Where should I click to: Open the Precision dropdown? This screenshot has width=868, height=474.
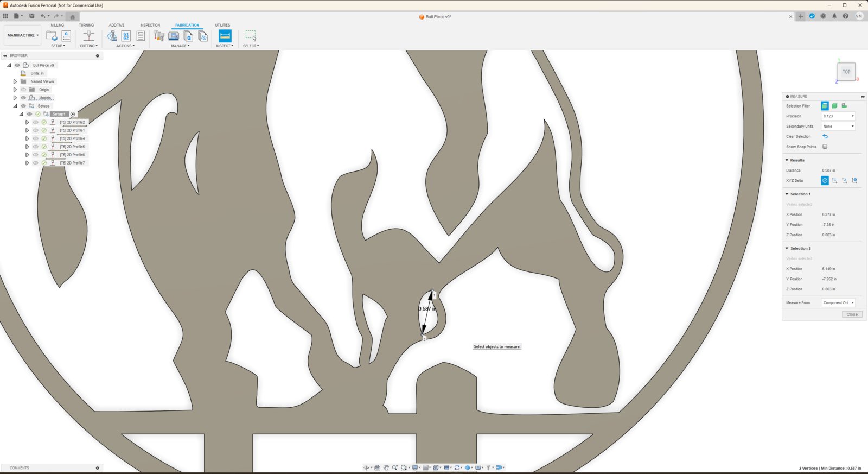[838, 116]
